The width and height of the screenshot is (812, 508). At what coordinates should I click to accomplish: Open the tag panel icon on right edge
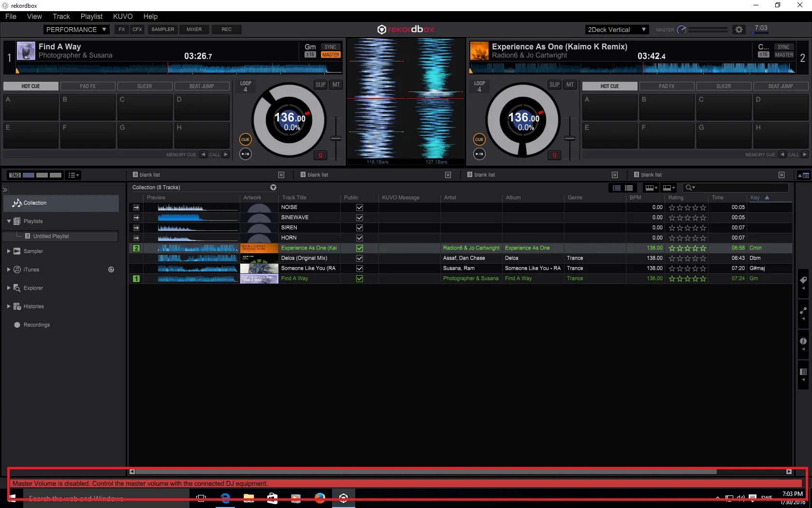[803, 280]
